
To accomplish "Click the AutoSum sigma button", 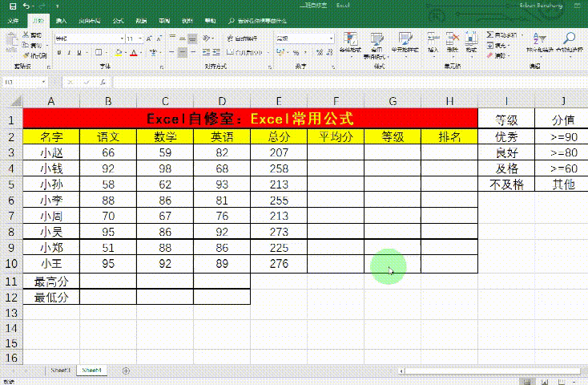I will coord(501,35).
